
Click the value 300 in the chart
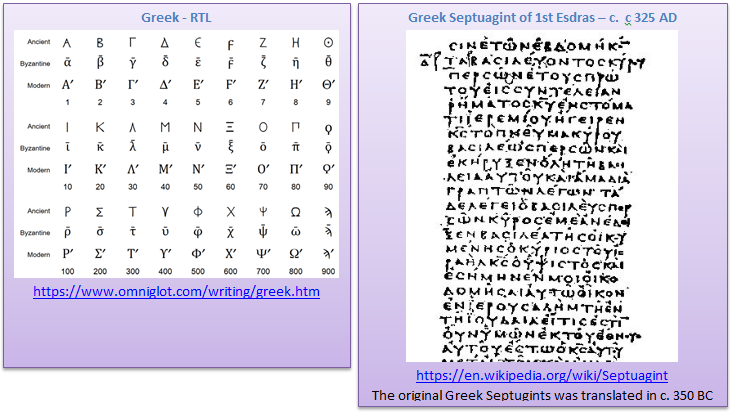pyautogui.click(x=132, y=271)
